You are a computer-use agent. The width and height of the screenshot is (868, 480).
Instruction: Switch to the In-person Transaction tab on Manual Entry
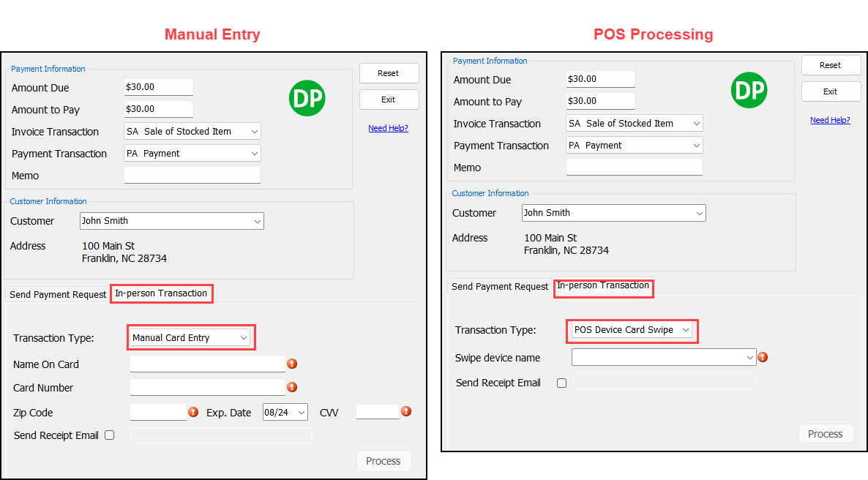[x=161, y=293]
